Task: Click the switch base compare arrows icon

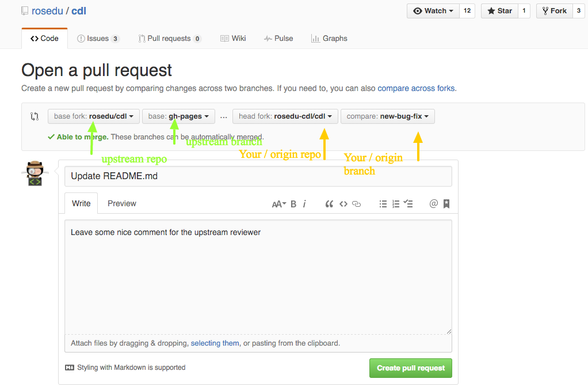Action: tap(35, 116)
